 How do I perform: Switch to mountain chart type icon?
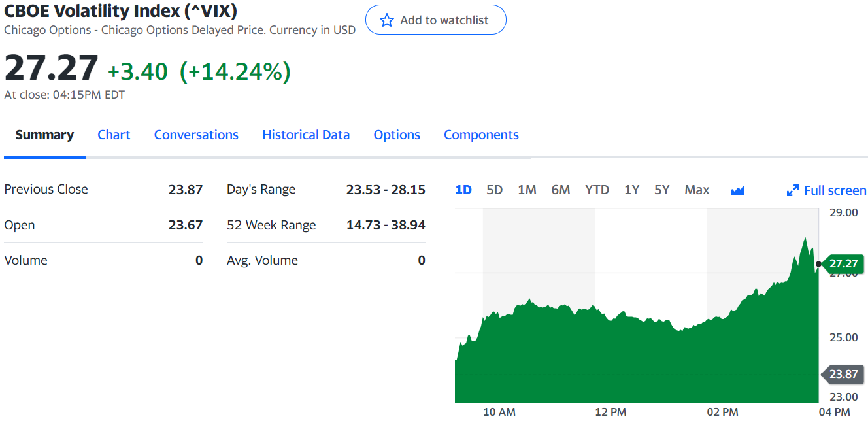coord(738,190)
